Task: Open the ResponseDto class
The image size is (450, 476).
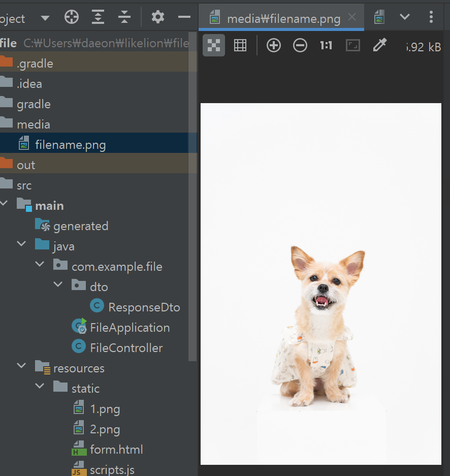Action: coord(144,307)
